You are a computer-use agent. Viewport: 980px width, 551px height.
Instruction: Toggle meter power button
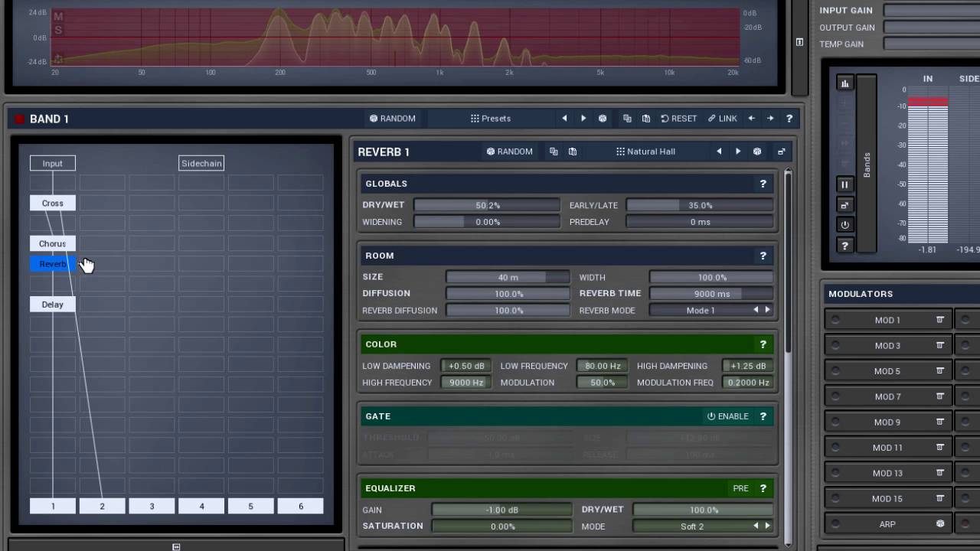tap(845, 225)
